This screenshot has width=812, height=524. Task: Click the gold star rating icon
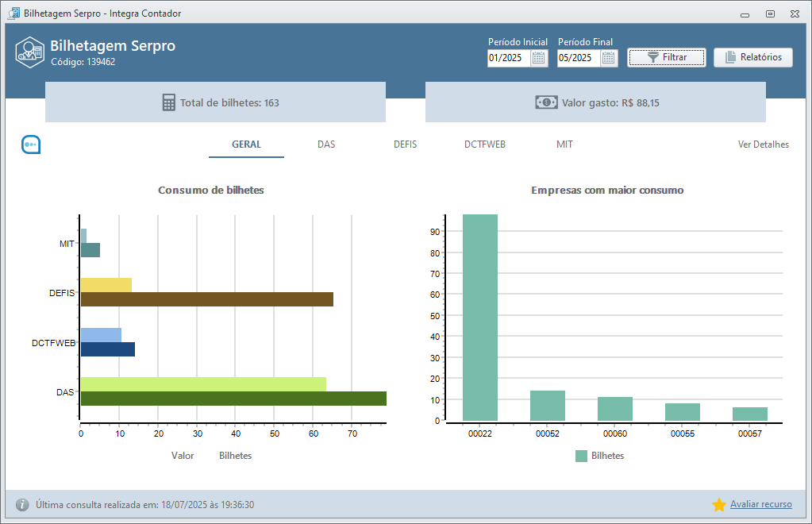point(719,505)
